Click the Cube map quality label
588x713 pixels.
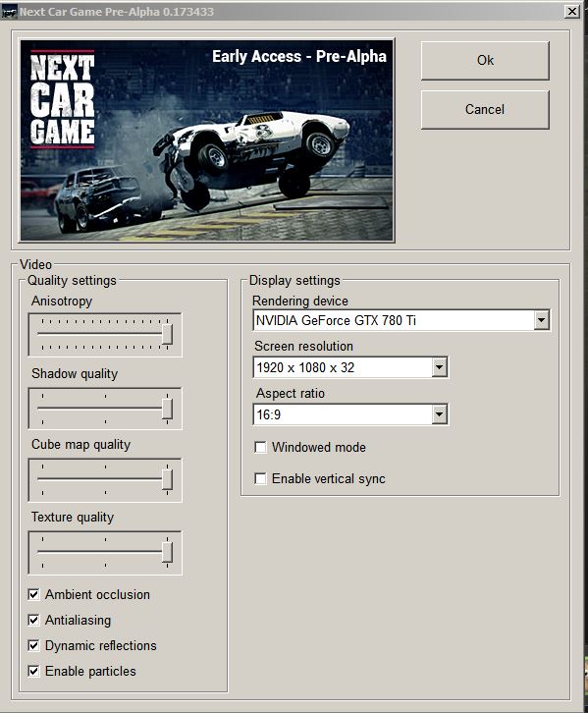(80, 444)
